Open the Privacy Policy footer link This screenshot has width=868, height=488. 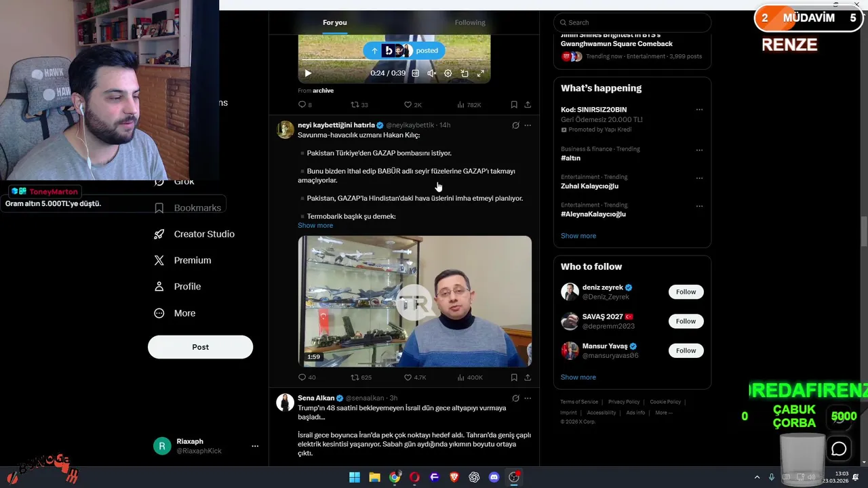click(x=623, y=402)
